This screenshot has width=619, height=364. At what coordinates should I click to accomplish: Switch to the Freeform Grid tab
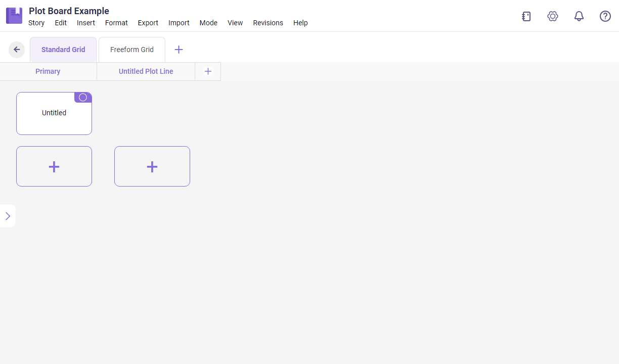click(132, 50)
